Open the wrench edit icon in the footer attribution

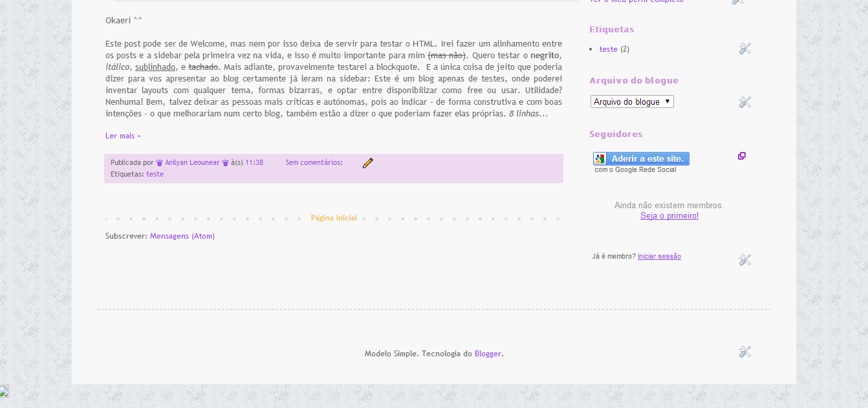coord(744,352)
